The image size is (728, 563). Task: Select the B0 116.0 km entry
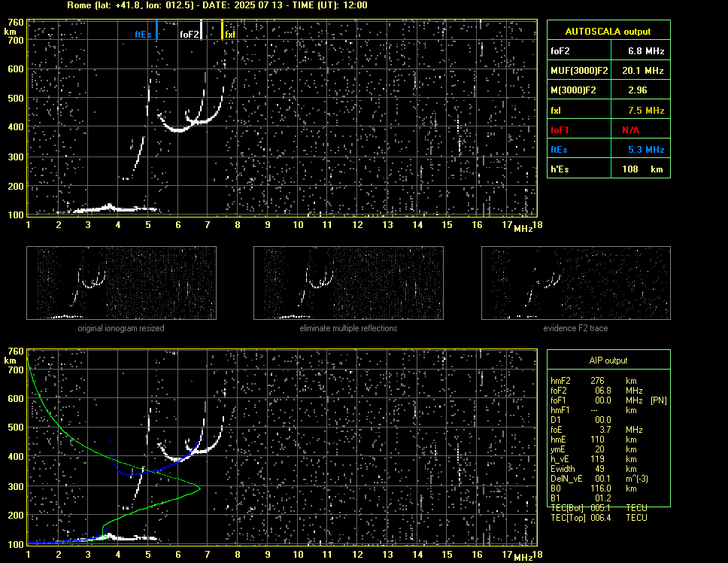[x=593, y=488]
